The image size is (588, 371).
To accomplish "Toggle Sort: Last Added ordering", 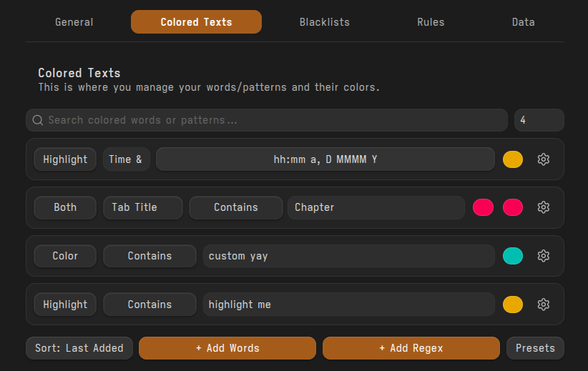I will pos(79,348).
